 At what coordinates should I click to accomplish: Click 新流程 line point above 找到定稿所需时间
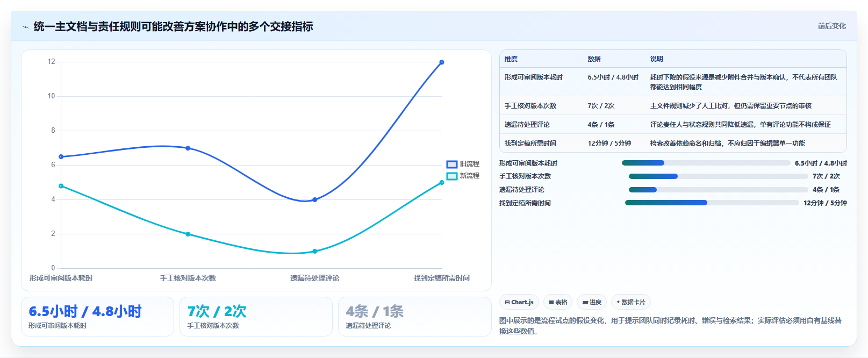coord(442,182)
